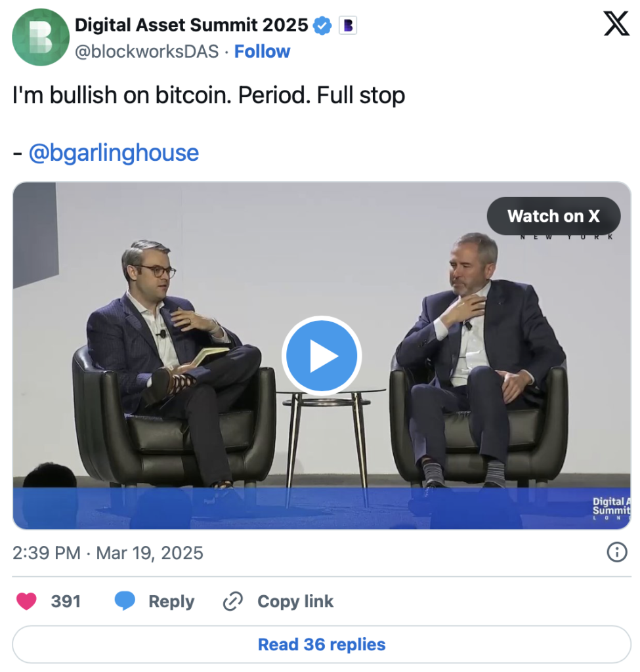Click the blue verified checkmark badge

[x=322, y=26]
